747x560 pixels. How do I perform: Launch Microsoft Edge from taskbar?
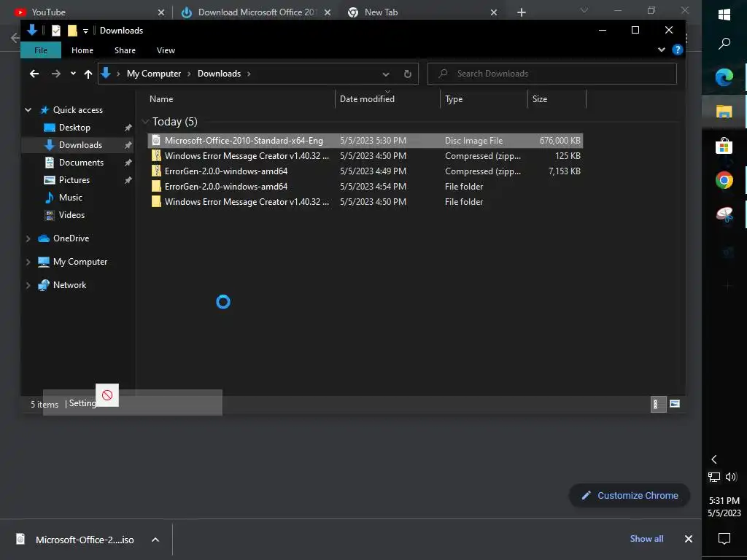point(724,77)
